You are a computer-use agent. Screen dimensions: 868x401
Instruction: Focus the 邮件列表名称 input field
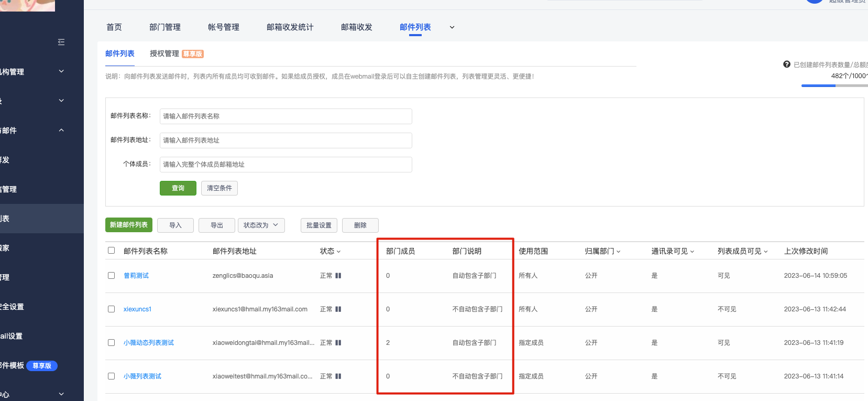(x=286, y=116)
